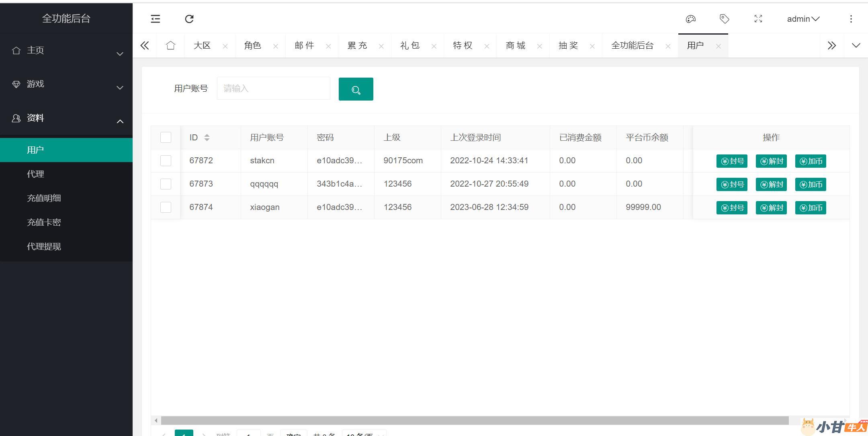The width and height of the screenshot is (868, 436).
Task: Check the select-all header checkbox
Action: coord(166,138)
